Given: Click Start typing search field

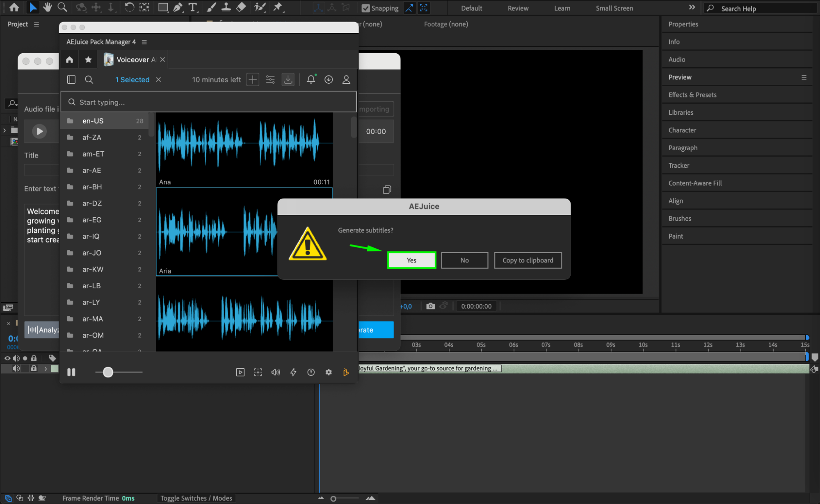Looking at the screenshot, I should (208, 102).
